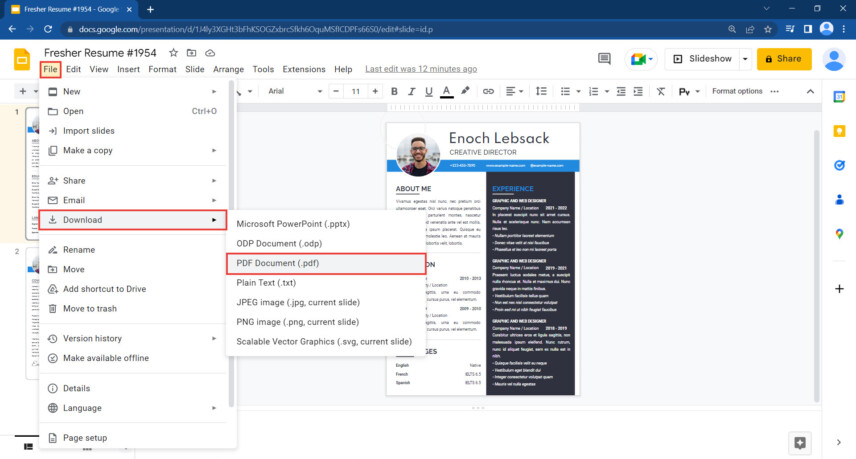
Task: Start a Google Meet call
Action: pos(641,59)
